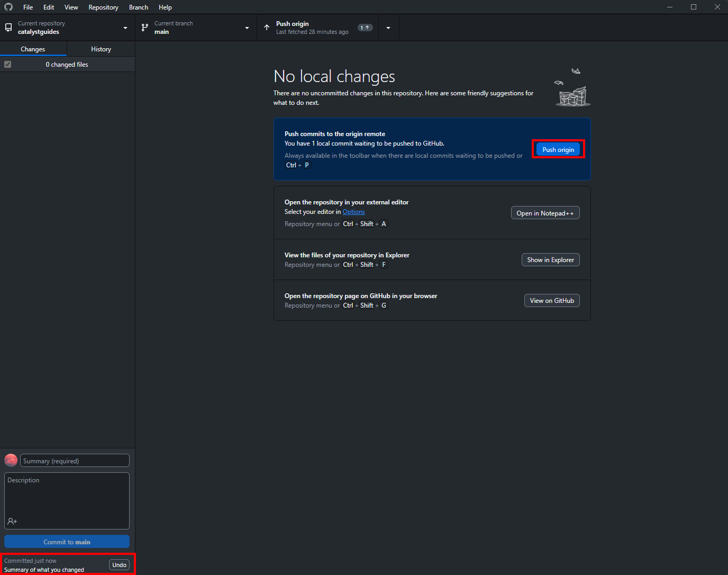
Task: Click the repository icon beside catalystguides
Action: point(8,28)
